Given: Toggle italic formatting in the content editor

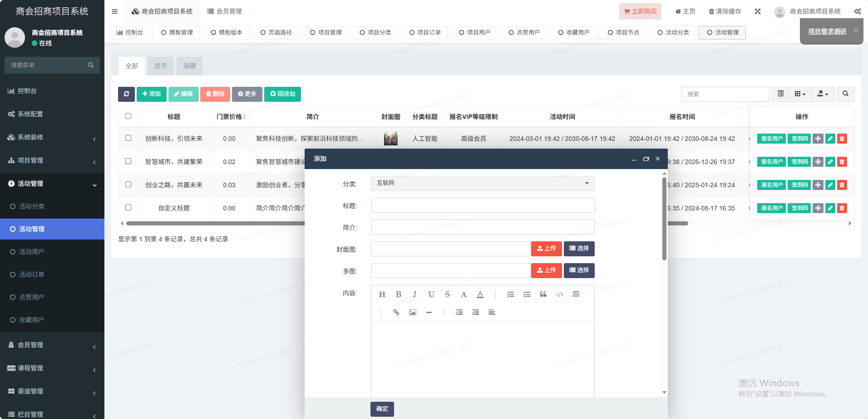Looking at the screenshot, I should pos(414,294).
